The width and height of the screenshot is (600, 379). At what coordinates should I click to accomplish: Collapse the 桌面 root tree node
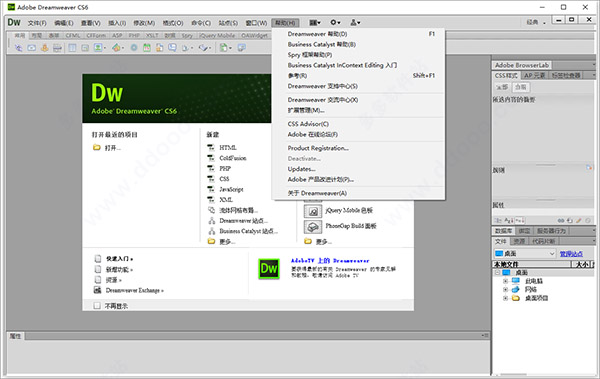[497, 273]
